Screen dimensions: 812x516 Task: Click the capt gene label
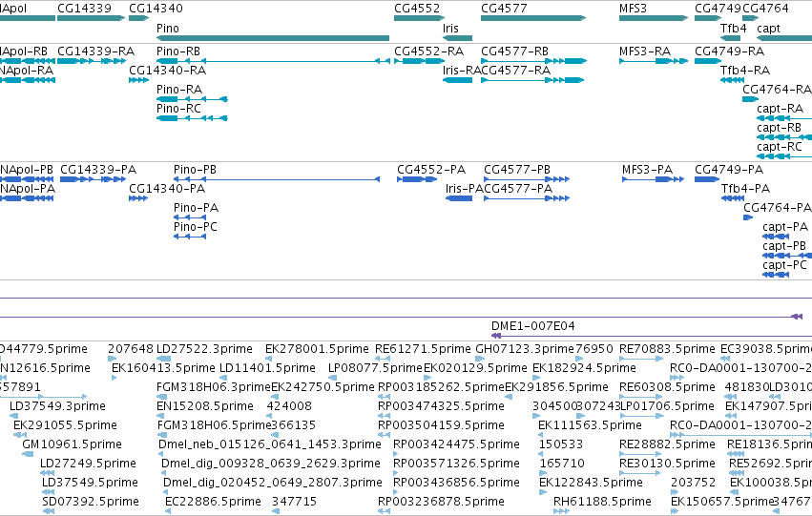tap(768, 29)
